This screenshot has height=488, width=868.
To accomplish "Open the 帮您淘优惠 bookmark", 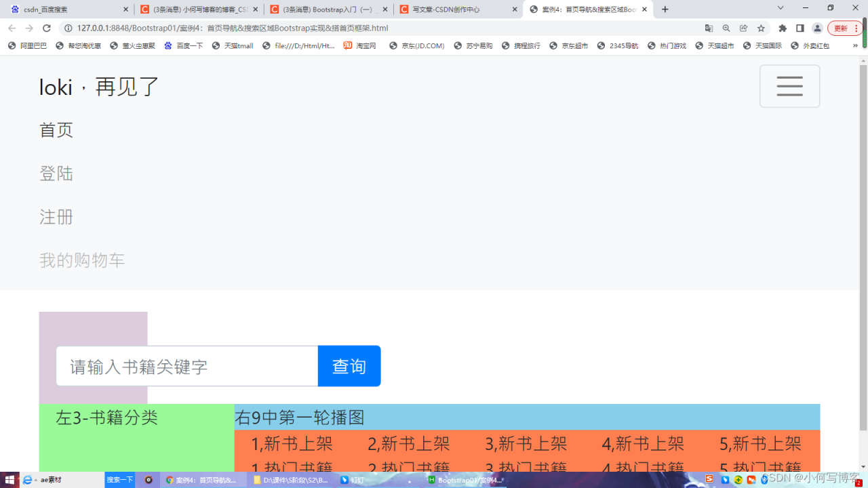I will coord(79,46).
